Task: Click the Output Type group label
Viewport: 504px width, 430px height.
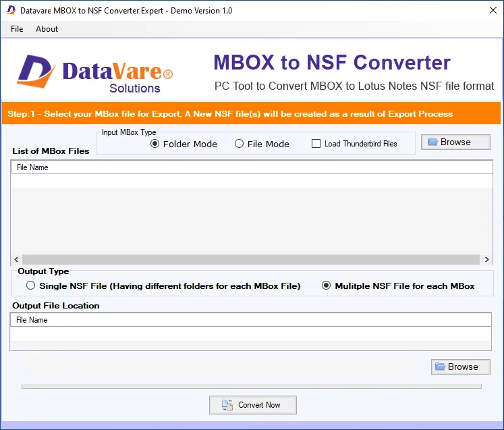Action: pyautogui.click(x=43, y=271)
